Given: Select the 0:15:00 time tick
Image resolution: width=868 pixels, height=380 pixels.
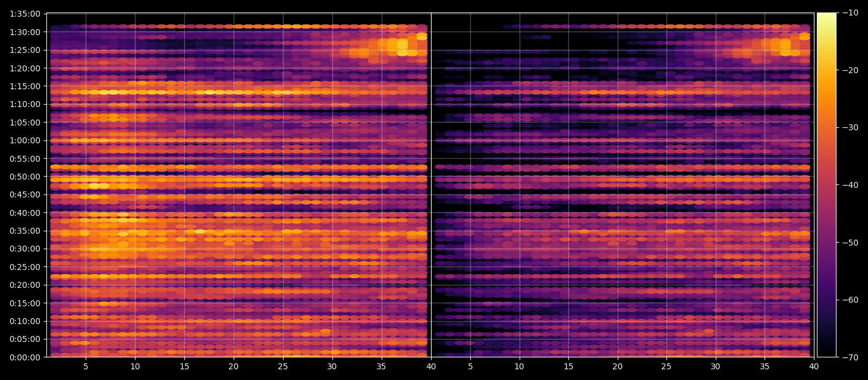Looking at the screenshot, I should 25,303.
